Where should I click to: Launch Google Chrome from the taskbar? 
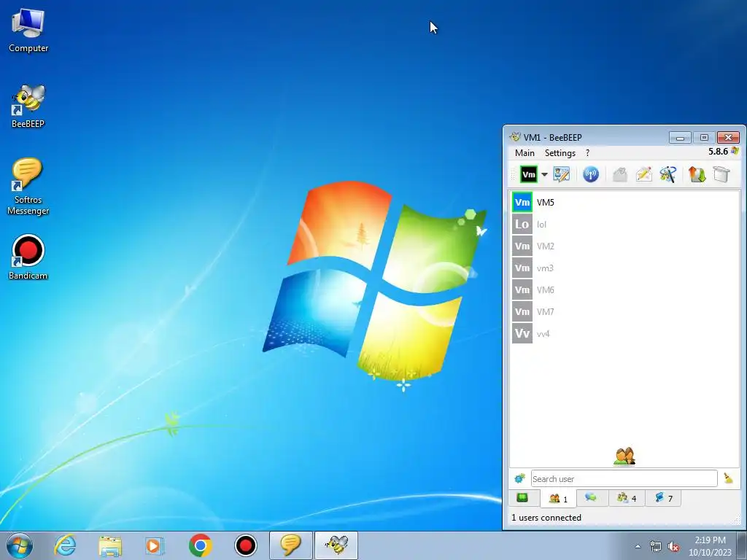[x=200, y=545]
